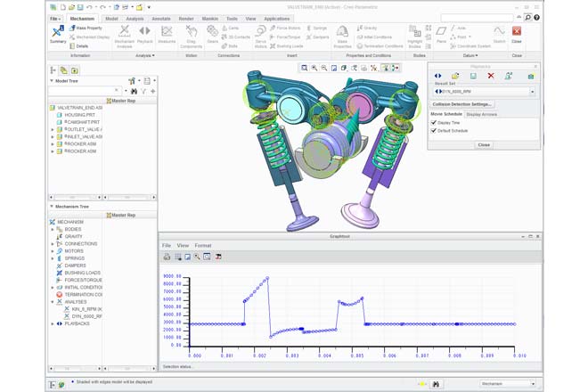Click the print icon in Graphtool

[x=167, y=257]
